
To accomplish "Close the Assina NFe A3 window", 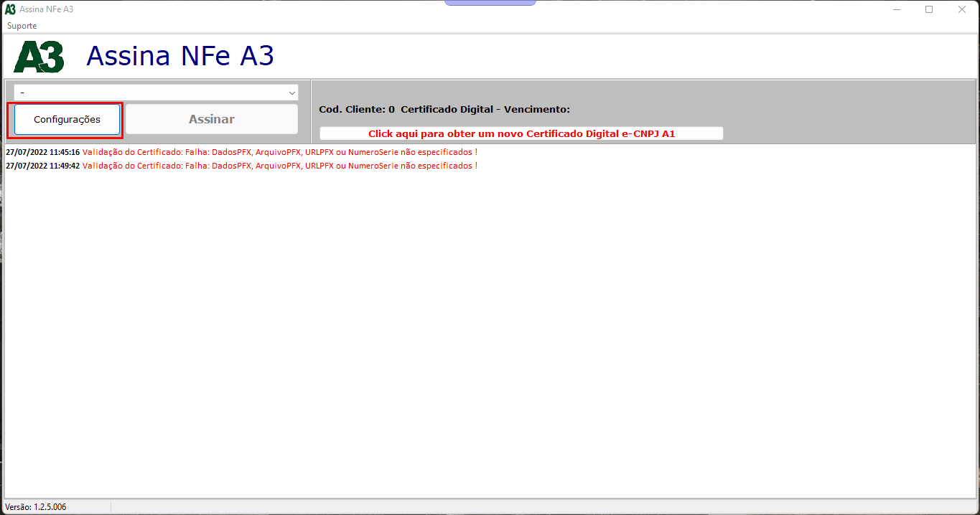I will (962, 9).
